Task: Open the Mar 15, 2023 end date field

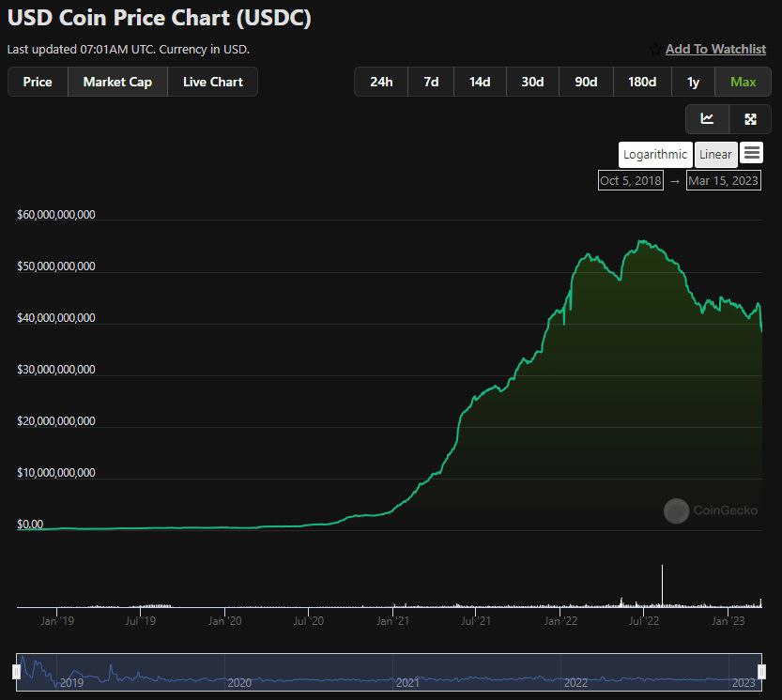Action: point(723,180)
